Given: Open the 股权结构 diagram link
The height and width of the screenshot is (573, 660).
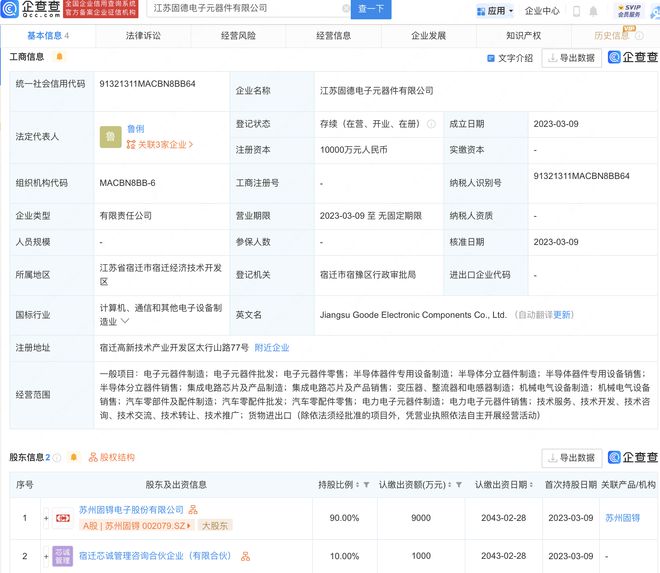Looking at the screenshot, I should [112, 457].
